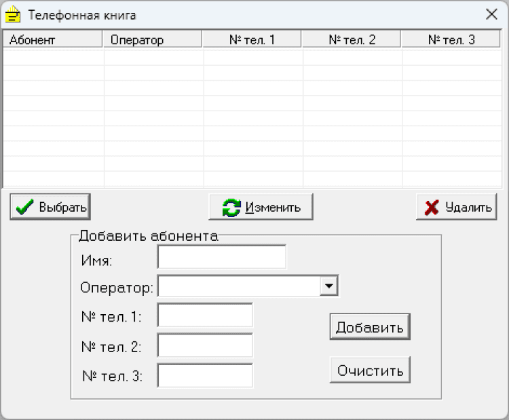Click the yellow notepad title bar icon
This screenshot has height=420, width=509.
pos(12,14)
